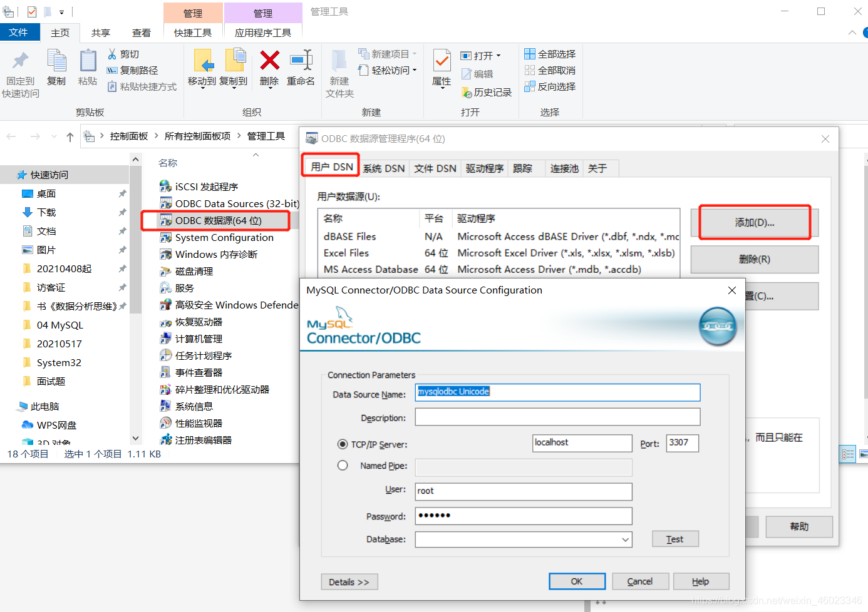Click the 添加(D)... button
868x612 pixels.
755,223
